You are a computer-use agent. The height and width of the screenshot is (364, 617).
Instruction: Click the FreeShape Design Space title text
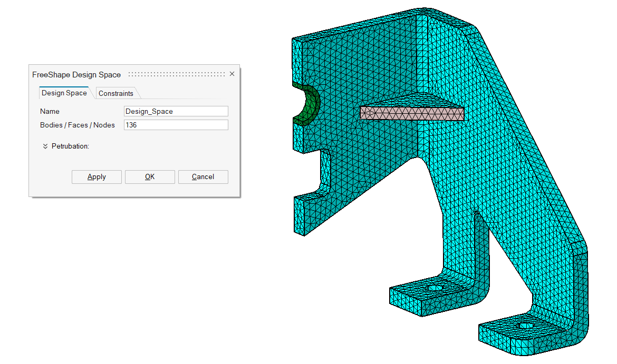pos(76,74)
